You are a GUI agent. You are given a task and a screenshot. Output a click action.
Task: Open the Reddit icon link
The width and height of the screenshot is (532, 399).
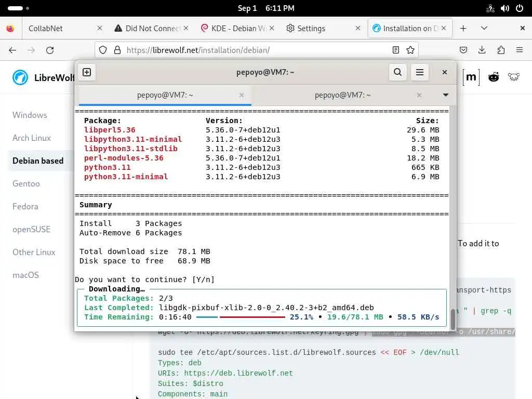tap(494, 77)
